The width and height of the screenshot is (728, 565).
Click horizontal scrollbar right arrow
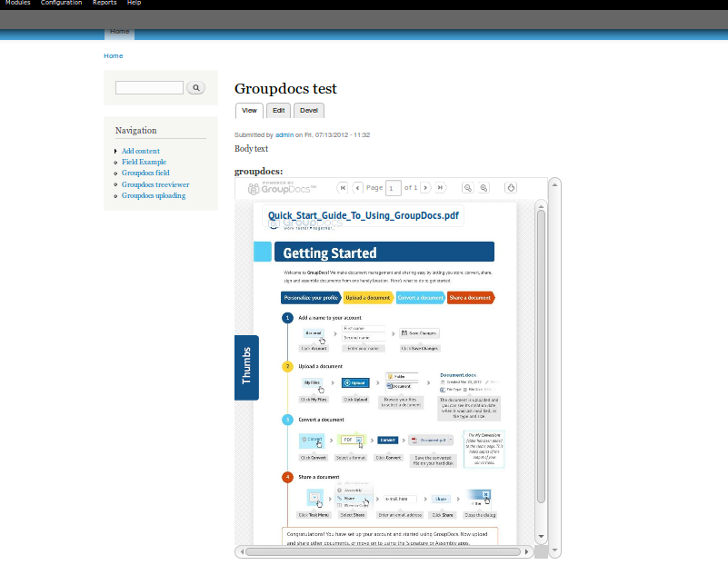pyautogui.click(x=526, y=552)
